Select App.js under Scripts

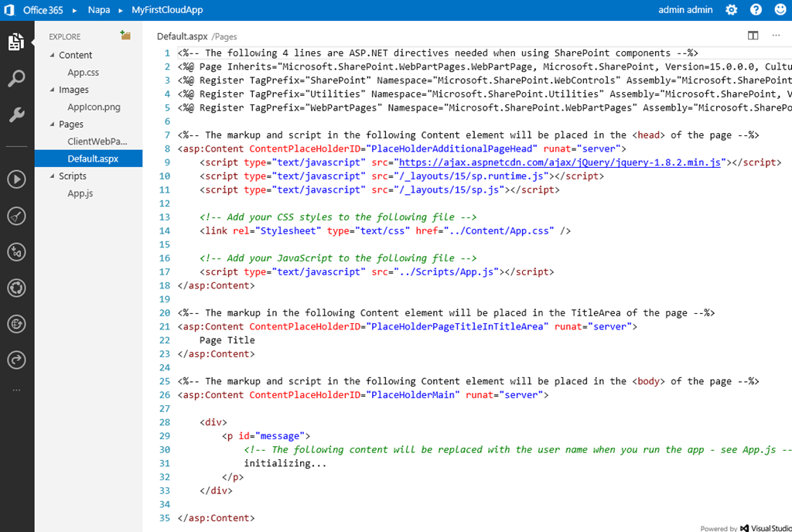tap(80, 193)
